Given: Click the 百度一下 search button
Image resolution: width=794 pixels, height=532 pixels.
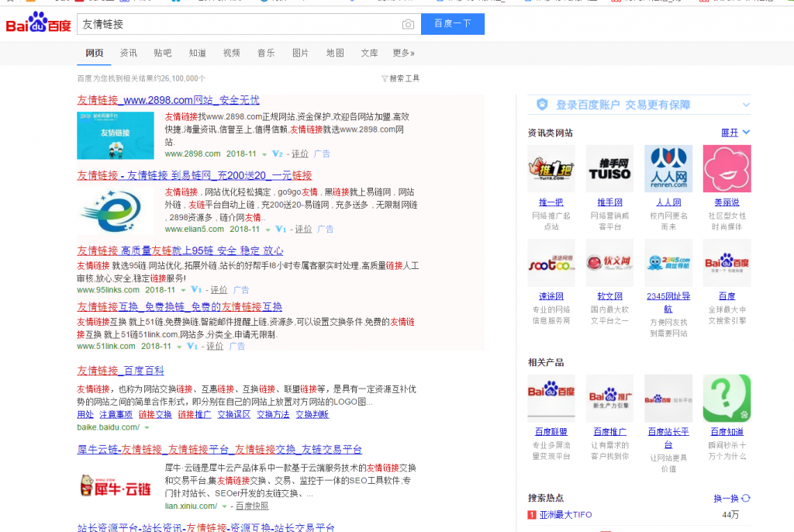Looking at the screenshot, I should 453,24.
